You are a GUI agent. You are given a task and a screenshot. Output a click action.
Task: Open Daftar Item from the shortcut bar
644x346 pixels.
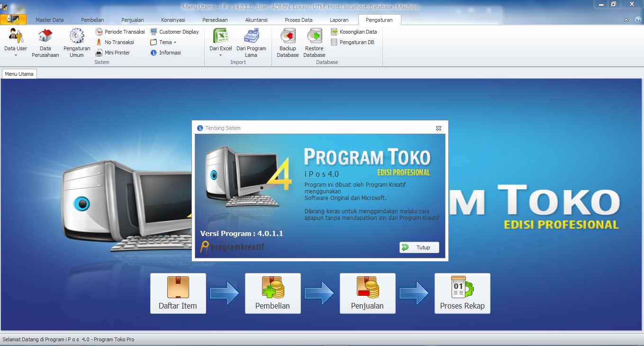pos(178,293)
